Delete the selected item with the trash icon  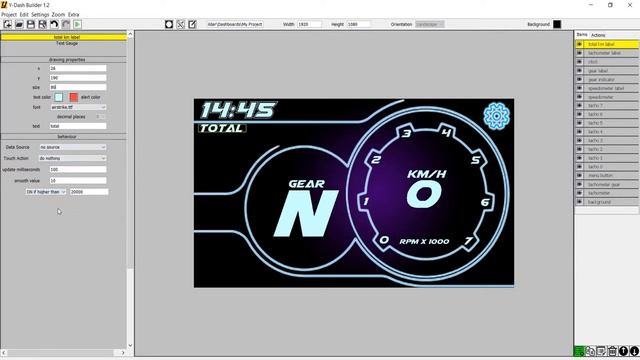(612, 351)
